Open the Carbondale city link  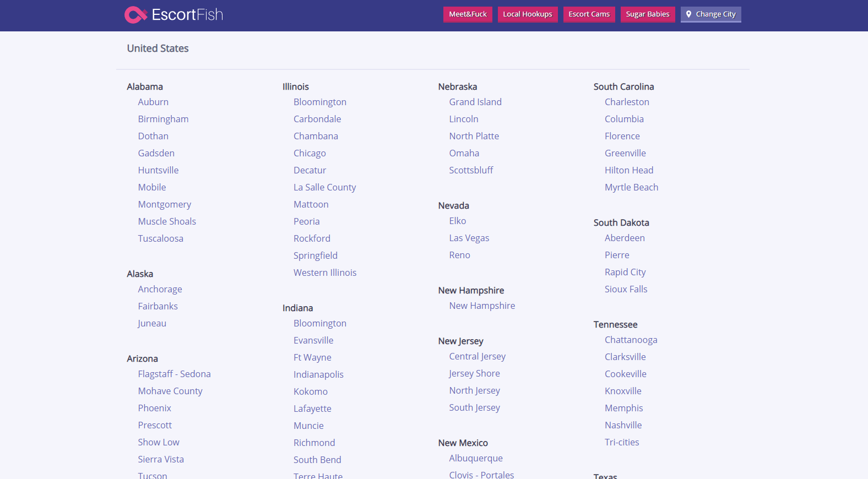pos(317,119)
